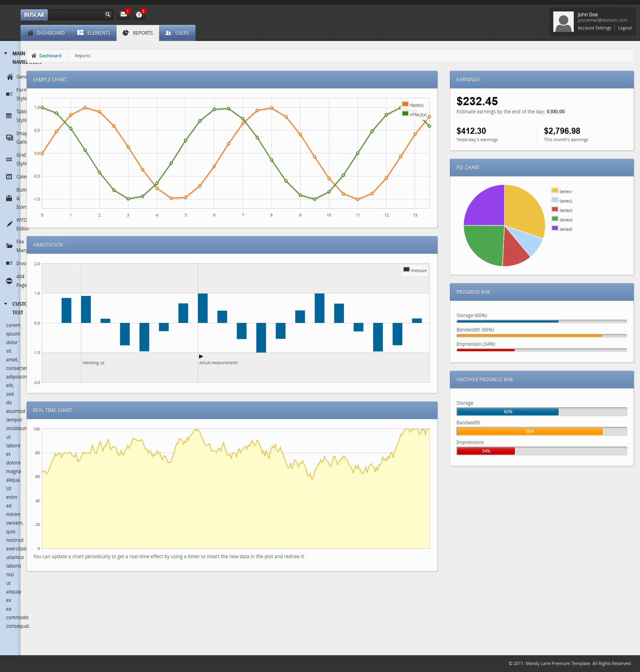Switch to the Dashboard tab
This screenshot has height=672, width=640.
46,33
